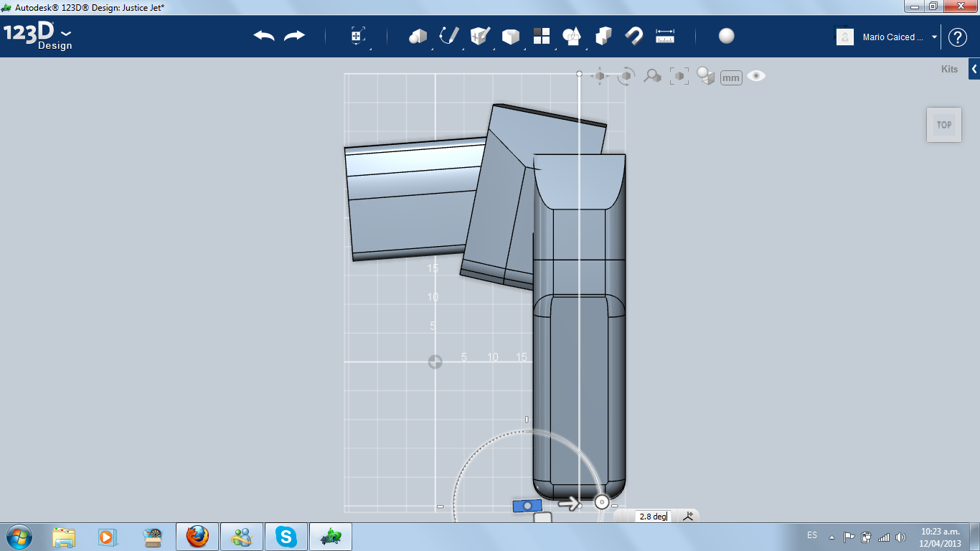Click the reorient axes icon beside angle field
The height and width of the screenshot is (551, 980).
pos(688,516)
